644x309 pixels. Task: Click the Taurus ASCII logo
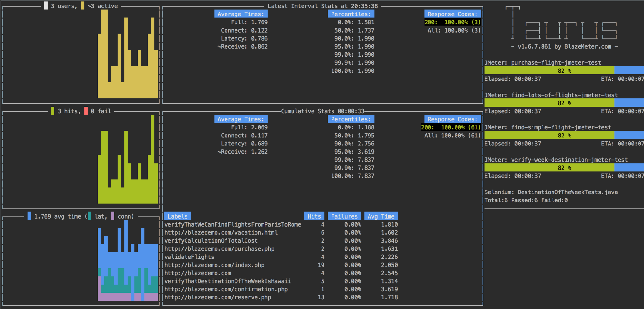click(x=561, y=23)
